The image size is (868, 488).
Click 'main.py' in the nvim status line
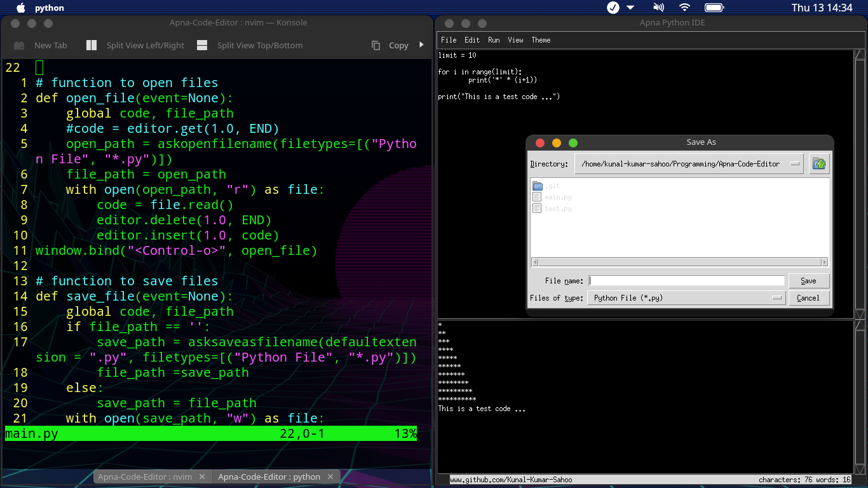[32, 434]
